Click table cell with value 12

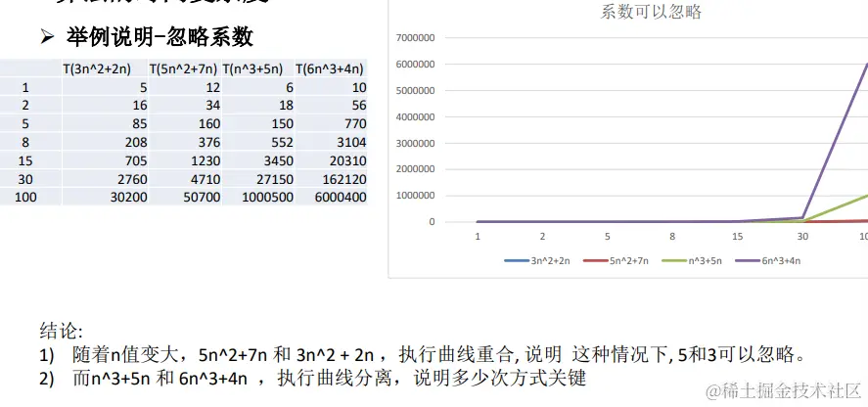pyautogui.click(x=212, y=87)
